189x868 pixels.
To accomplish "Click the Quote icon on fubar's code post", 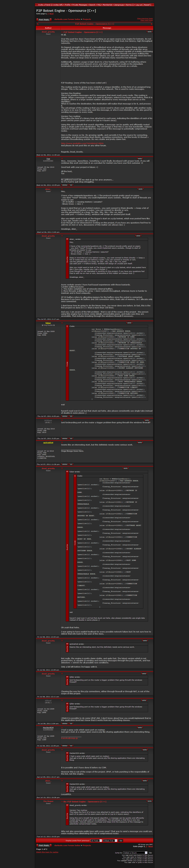I will (129, 323).
